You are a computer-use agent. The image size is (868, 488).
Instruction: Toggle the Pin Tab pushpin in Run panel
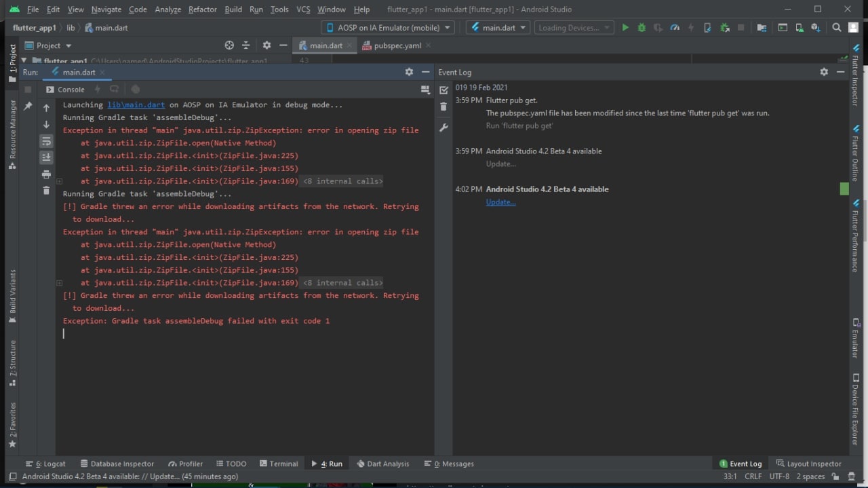(28, 107)
